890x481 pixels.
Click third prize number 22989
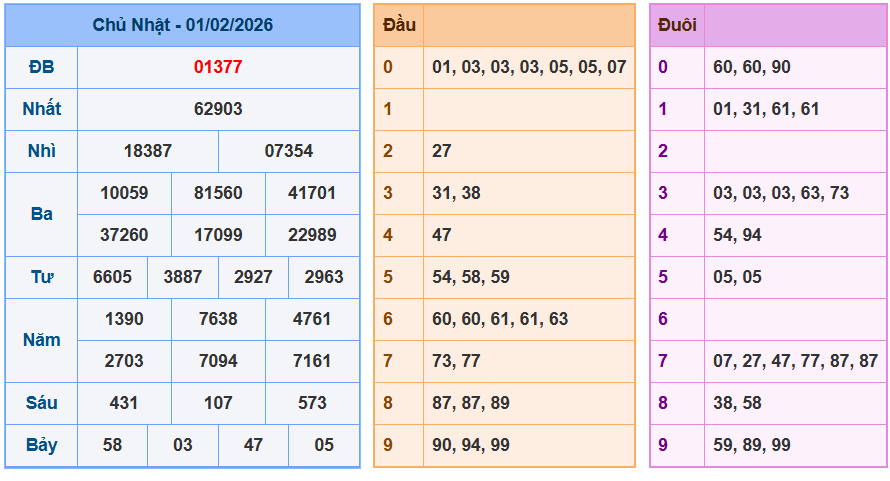point(312,235)
